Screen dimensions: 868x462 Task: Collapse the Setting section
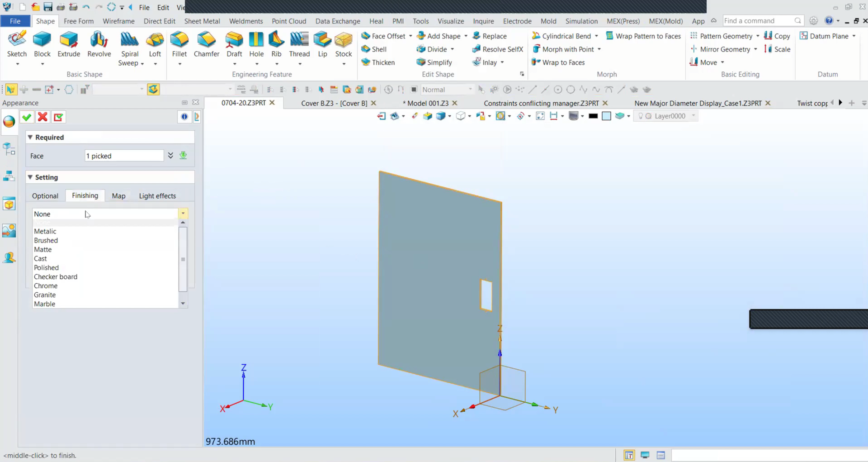click(x=30, y=177)
